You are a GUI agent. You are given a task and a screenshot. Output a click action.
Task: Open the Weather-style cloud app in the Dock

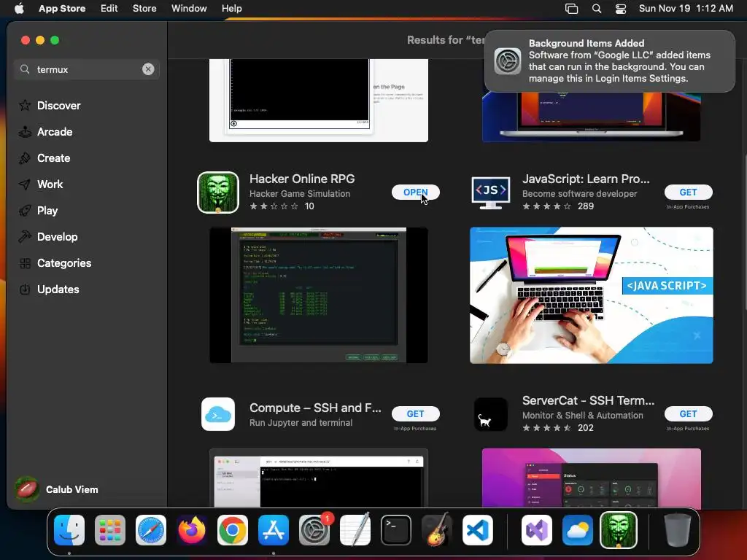tap(578, 529)
